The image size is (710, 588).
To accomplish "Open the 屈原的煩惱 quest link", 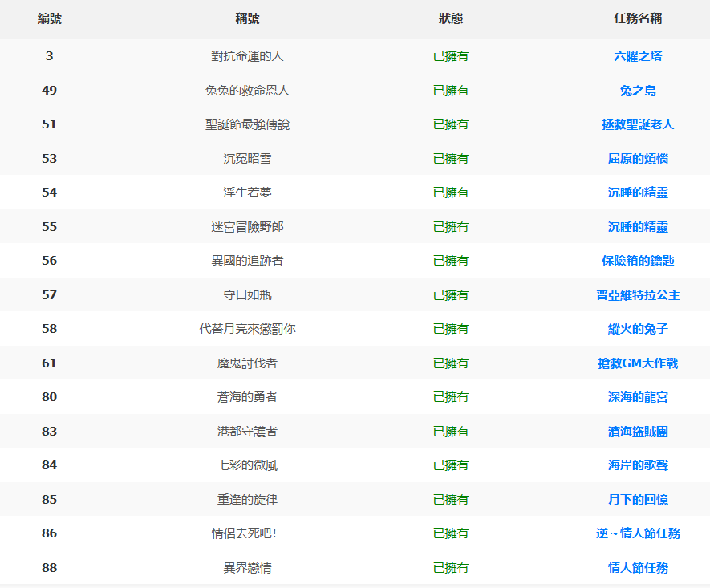I will 638,159.
